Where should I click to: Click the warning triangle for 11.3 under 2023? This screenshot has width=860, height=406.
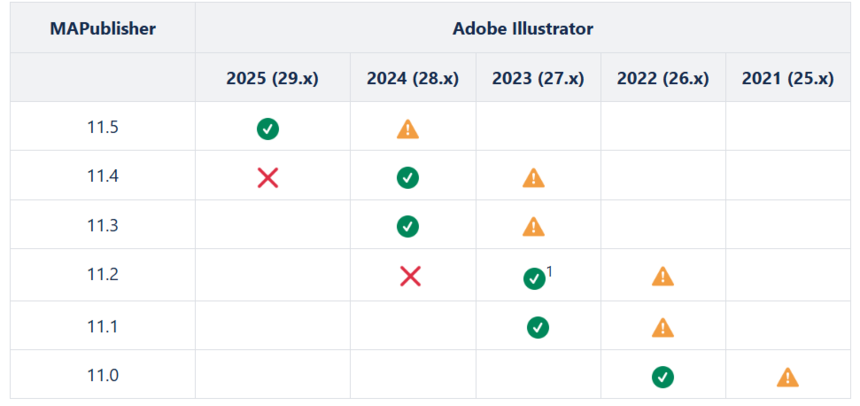tap(534, 226)
